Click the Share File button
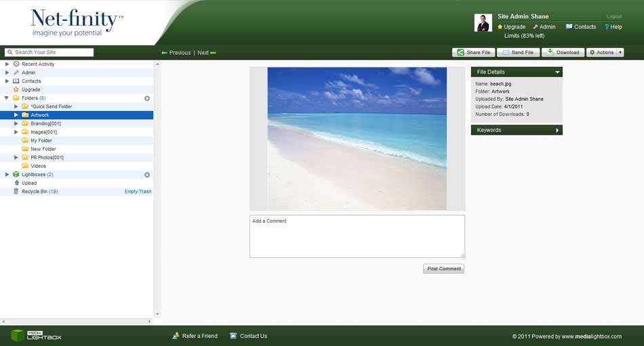Image resolution: width=644 pixels, height=346 pixels. pos(473,53)
